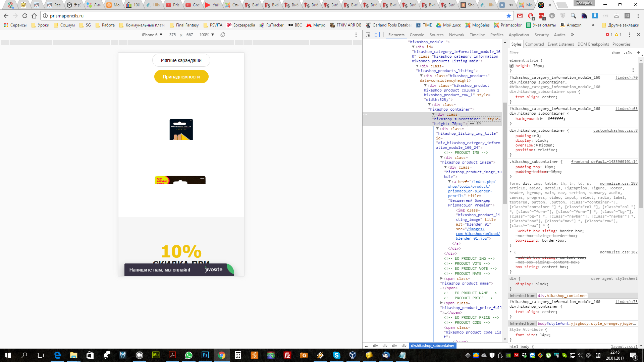Click the bookmark star in address bar
This screenshot has height=362, width=644.
509,16
